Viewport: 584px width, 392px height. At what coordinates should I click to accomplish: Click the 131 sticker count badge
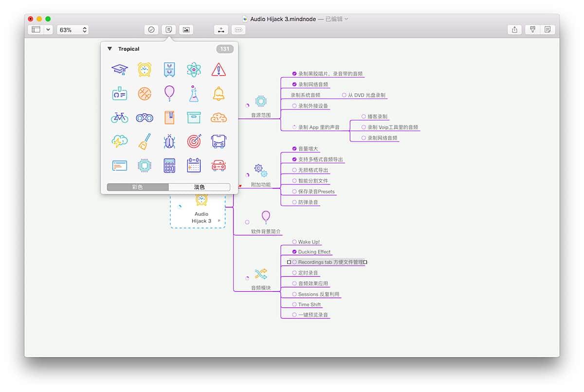(225, 49)
